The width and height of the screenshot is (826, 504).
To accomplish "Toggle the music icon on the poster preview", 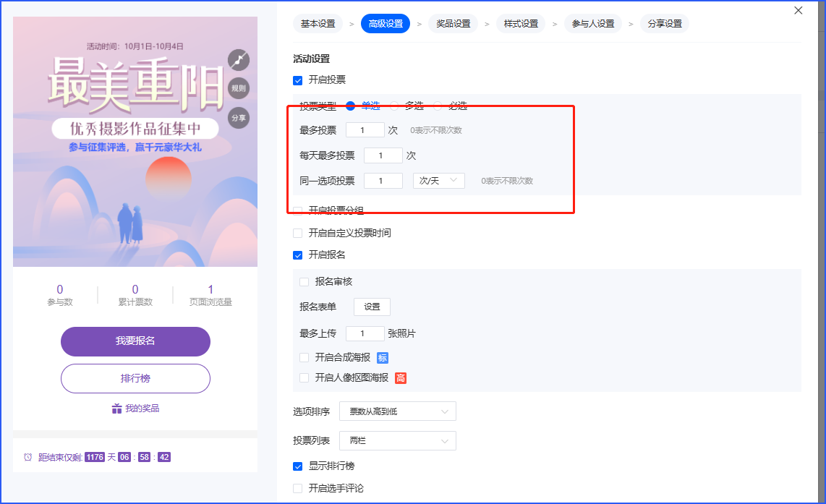I will coord(239,59).
